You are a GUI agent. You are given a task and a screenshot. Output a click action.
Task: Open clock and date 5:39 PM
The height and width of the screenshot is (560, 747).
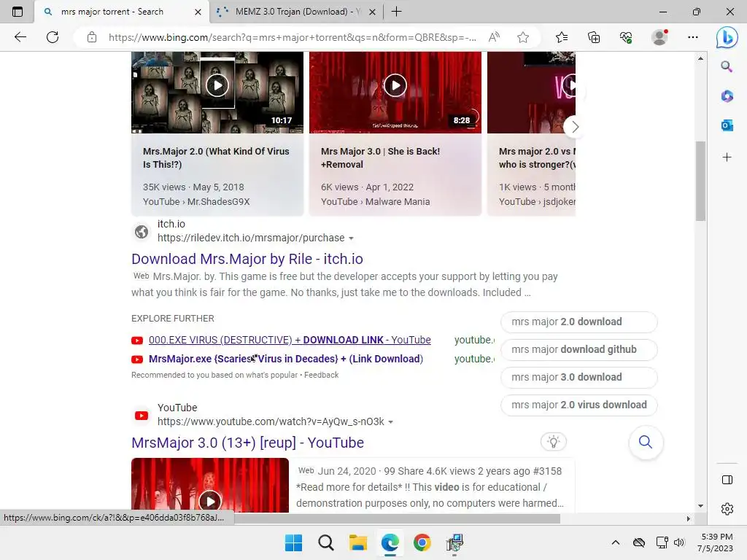pyautogui.click(x=716, y=542)
